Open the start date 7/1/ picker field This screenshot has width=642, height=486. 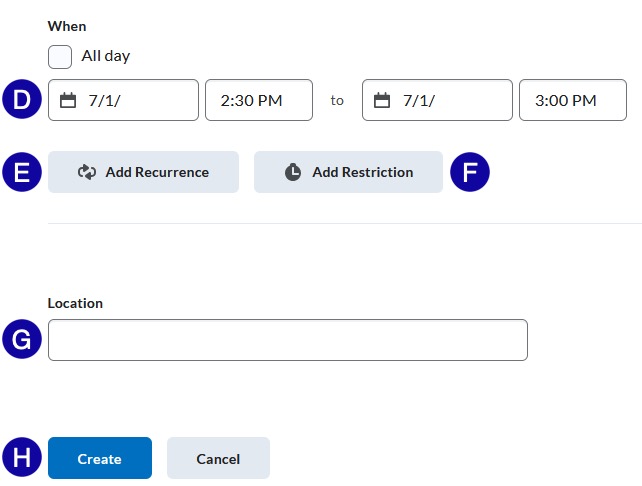click(123, 100)
